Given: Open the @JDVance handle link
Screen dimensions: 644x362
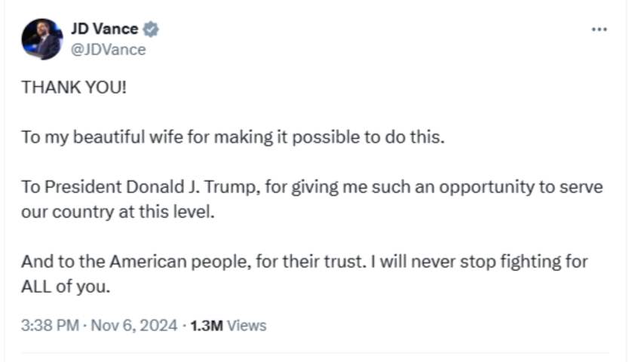Looking at the screenshot, I should [x=108, y=50].
